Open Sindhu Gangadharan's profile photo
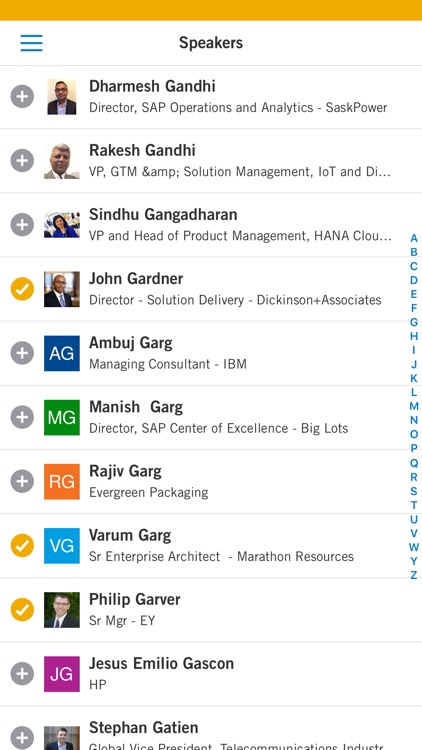The image size is (422, 750). tap(62, 225)
